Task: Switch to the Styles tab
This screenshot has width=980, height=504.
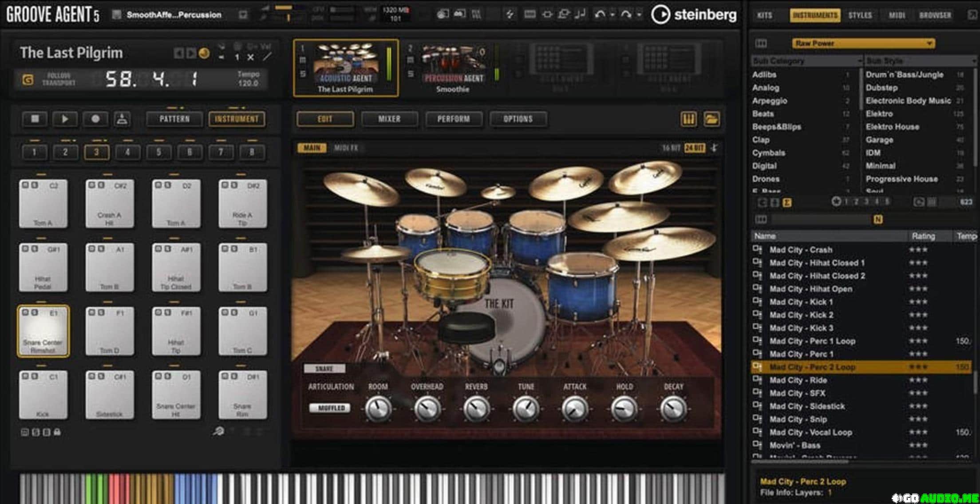Action: pyautogui.click(x=860, y=15)
